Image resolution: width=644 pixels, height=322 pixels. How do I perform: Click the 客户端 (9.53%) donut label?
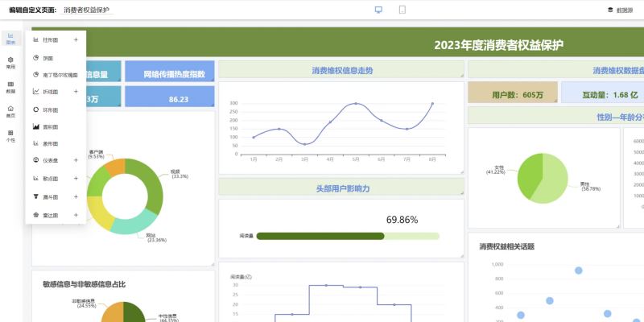coord(96,154)
